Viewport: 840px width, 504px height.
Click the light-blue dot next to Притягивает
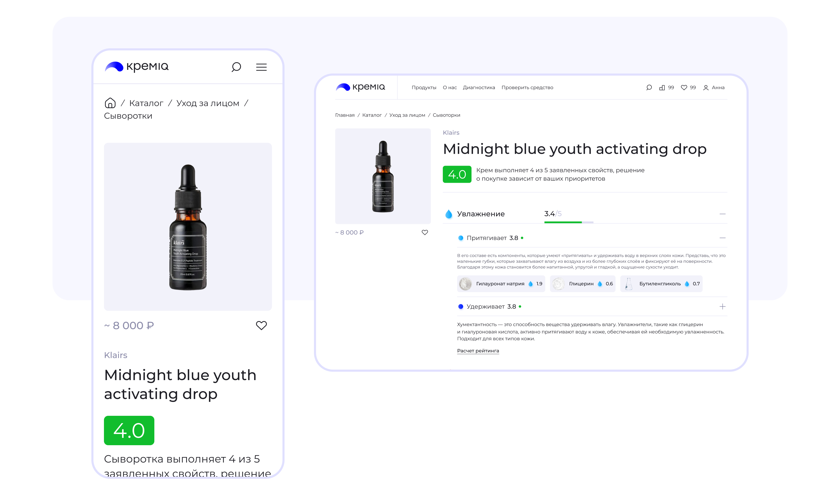click(460, 238)
